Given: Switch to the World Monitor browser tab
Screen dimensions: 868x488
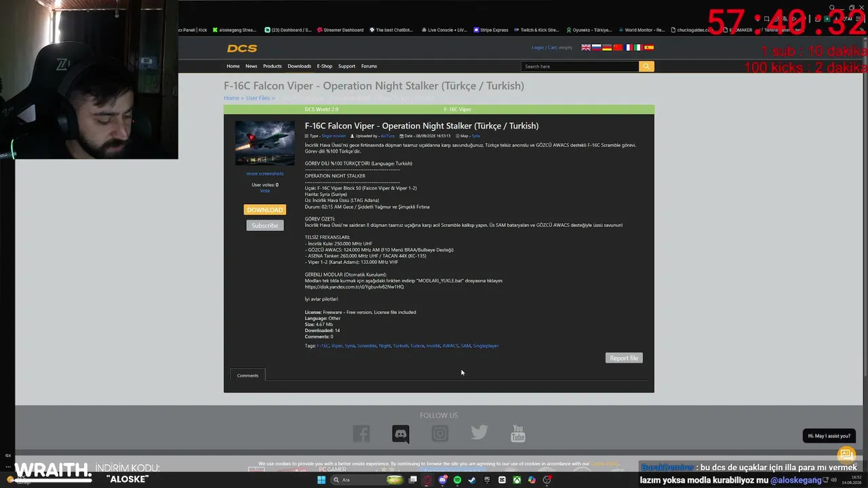Looking at the screenshot, I should coord(641,30).
